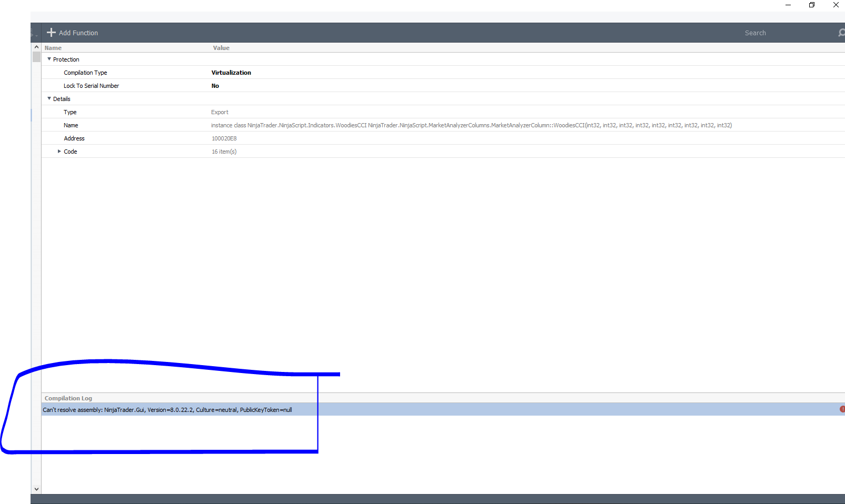Click the search magnifier icon
Viewport: 845px width, 504px height.
tap(841, 33)
